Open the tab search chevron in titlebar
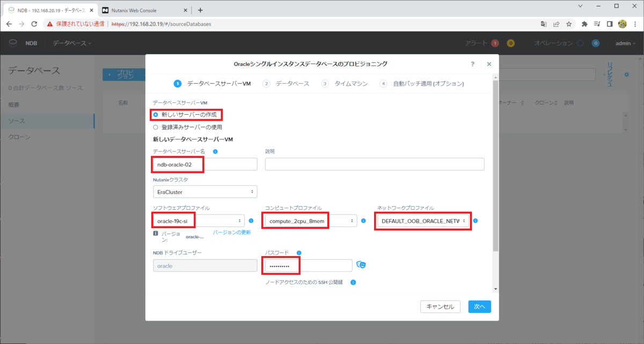The height and width of the screenshot is (344, 644). click(581, 6)
